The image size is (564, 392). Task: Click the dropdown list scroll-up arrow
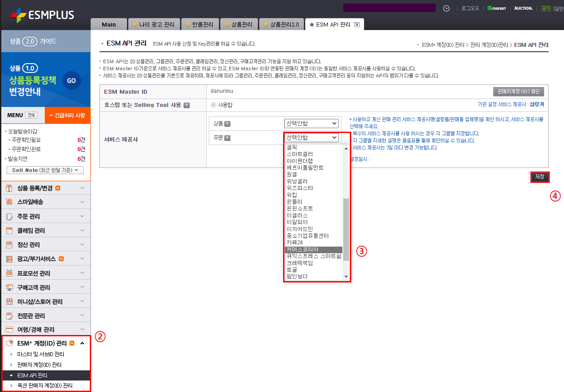click(346, 148)
